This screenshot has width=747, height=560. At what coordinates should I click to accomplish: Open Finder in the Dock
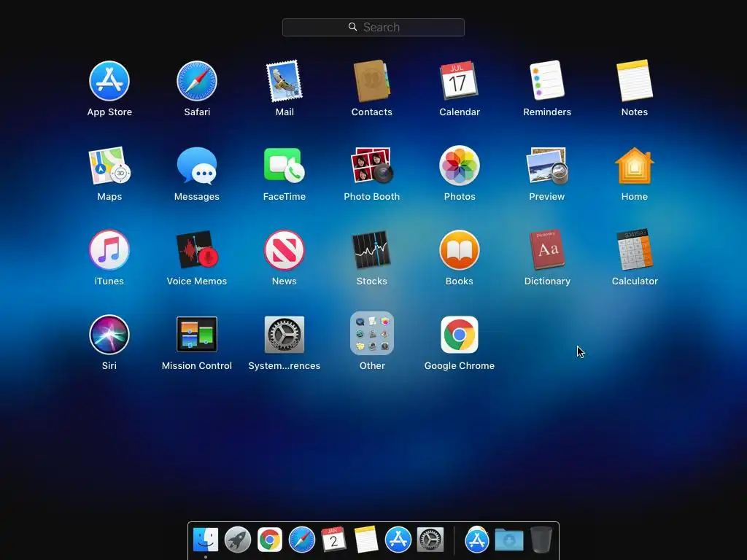tap(206, 540)
